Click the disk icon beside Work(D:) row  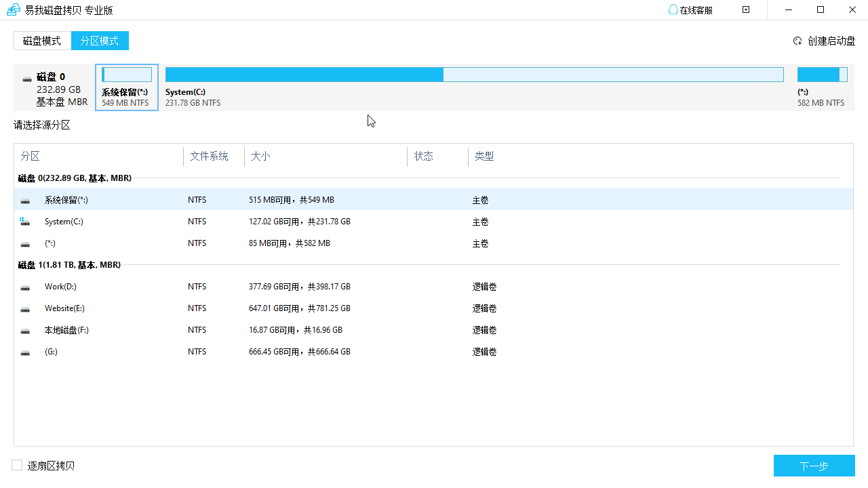click(x=24, y=287)
